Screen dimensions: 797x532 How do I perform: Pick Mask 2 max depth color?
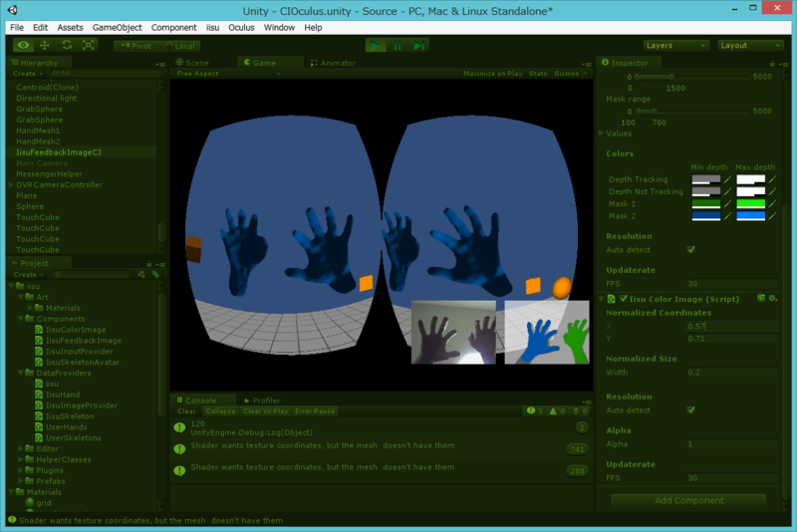coord(751,216)
